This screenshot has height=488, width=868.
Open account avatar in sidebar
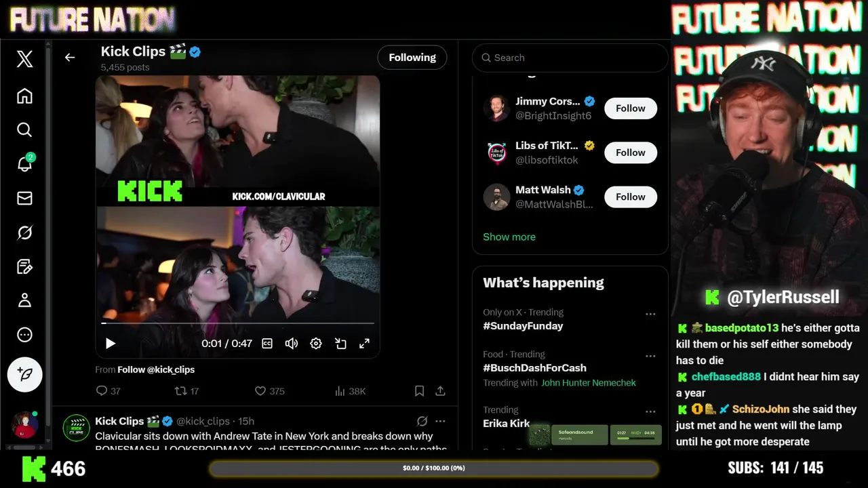click(24, 424)
